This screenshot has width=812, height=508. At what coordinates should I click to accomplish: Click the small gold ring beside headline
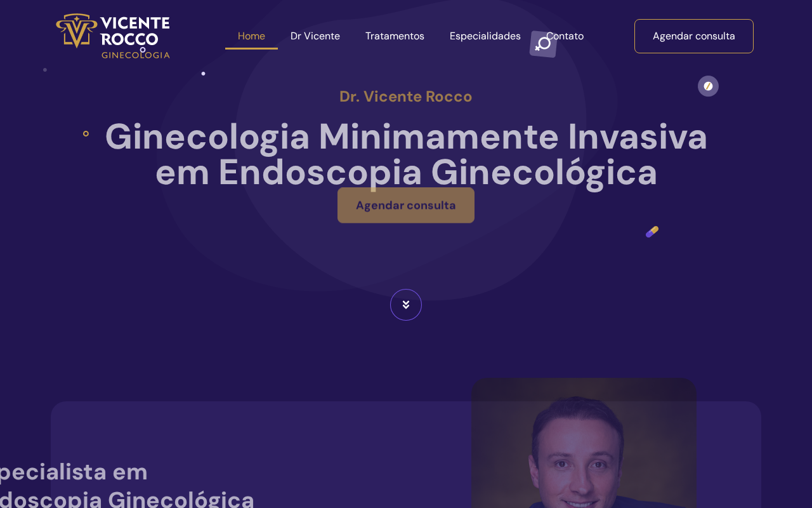[x=86, y=133]
